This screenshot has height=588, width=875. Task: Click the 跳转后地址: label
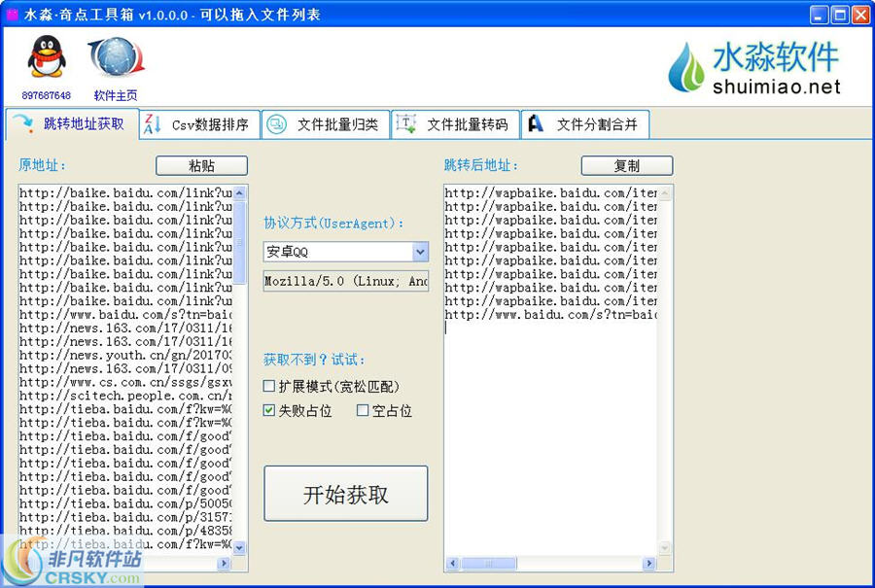481,165
